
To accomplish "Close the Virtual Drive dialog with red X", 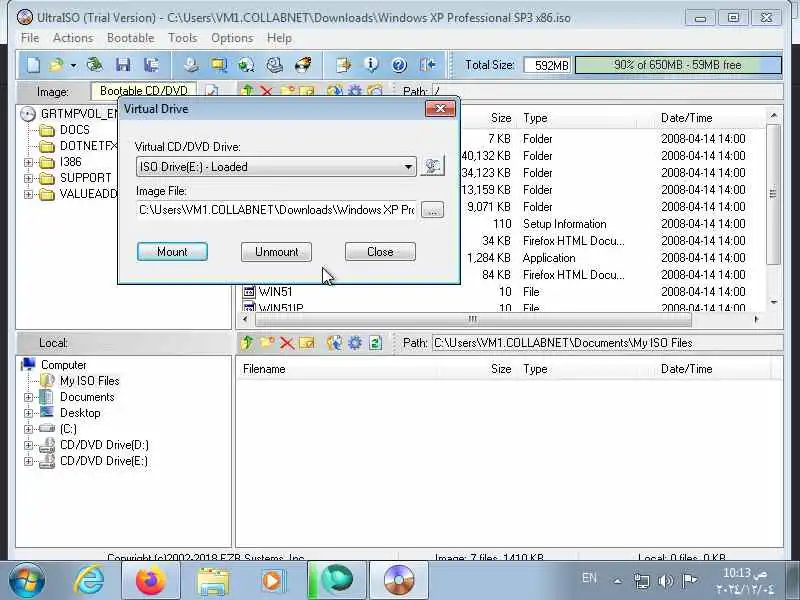I will [x=440, y=109].
